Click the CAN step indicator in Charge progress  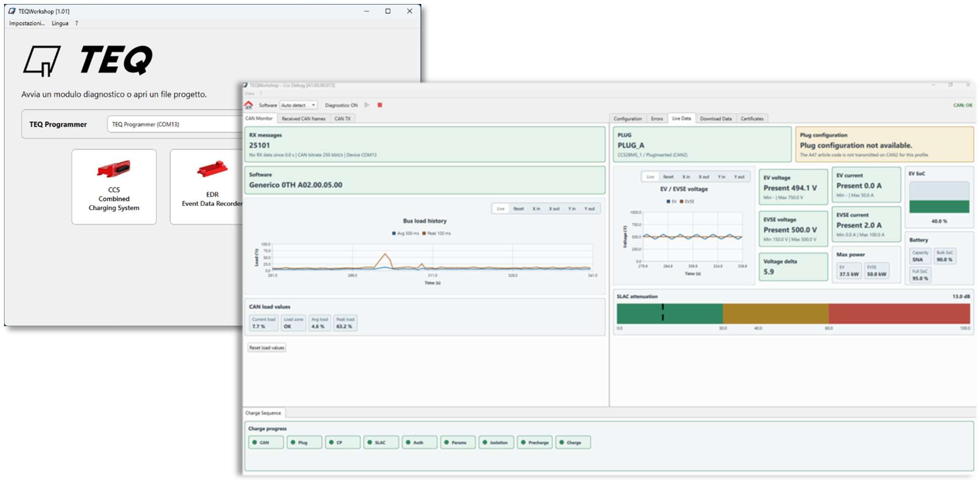click(266, 442)
